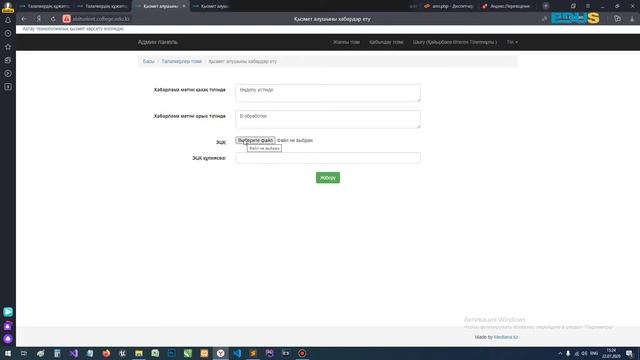Open the Windows notification center icon
This screenshot has width=640, height=360.
[x=629, y=353]
